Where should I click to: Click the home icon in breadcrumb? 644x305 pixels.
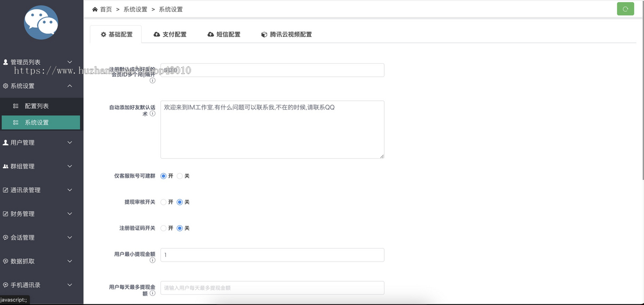pos(95,9)
